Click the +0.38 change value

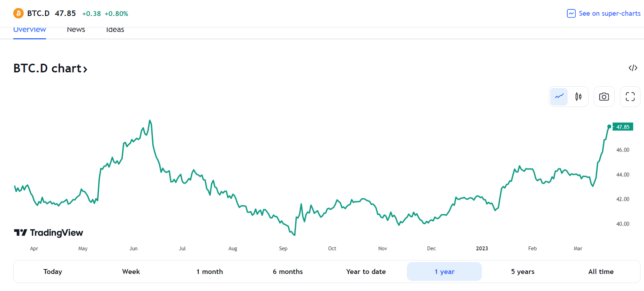coord(91,14)
